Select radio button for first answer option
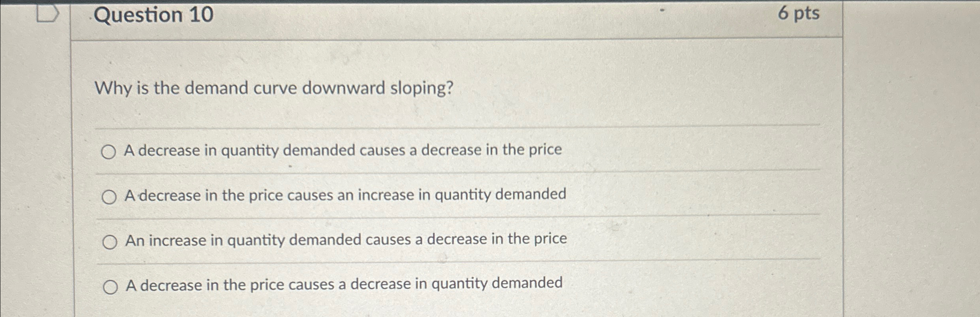Image resolution: width=980 pixels, height=317 pixels. [x=110, y=152]
